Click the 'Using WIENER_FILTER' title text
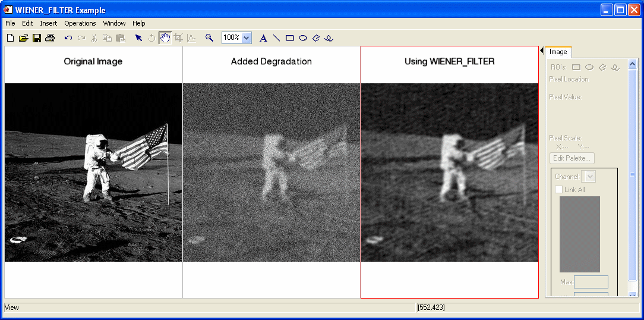 pos(449,62)
